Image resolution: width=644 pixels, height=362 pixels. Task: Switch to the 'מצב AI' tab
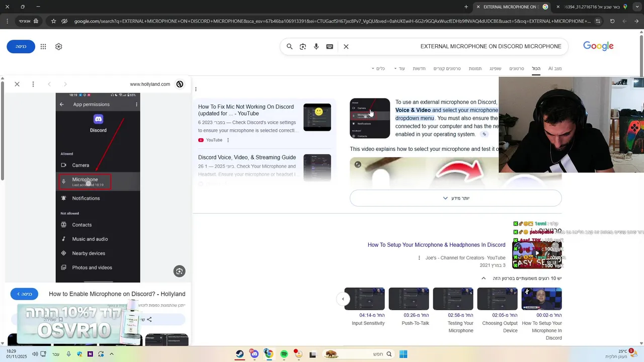tap(555, 68)
